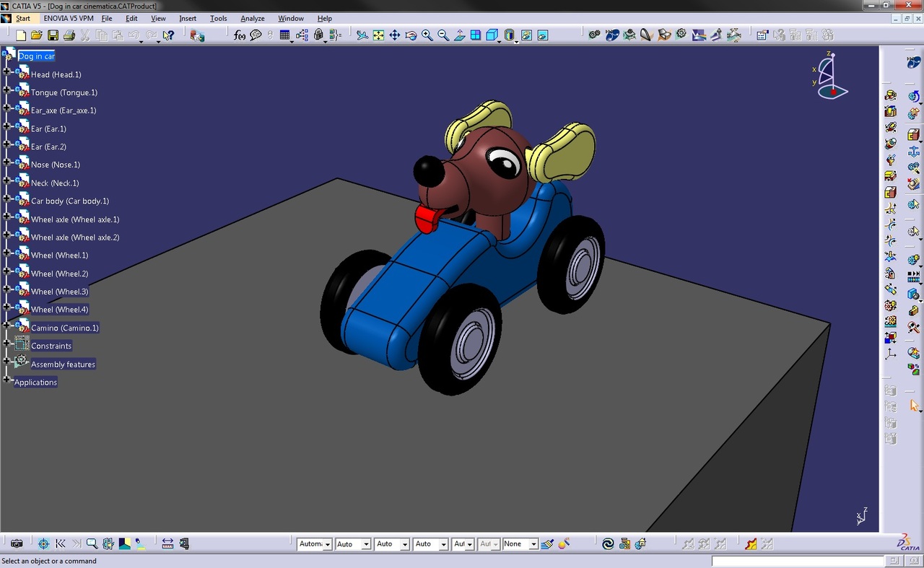Click the Search magnifier icon in bottom toolbar
This screenshot has height=568, width=924.
(x=92, y=543)
